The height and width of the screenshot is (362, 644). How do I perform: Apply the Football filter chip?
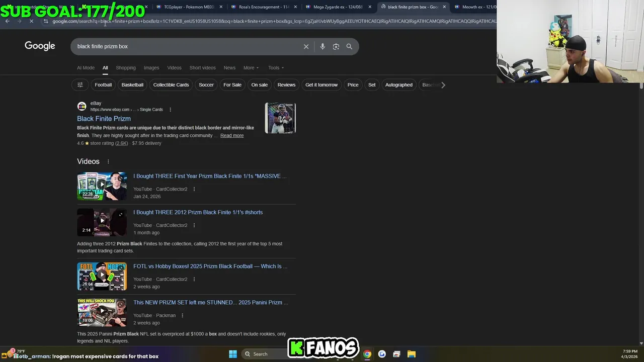tap(103, 85)
